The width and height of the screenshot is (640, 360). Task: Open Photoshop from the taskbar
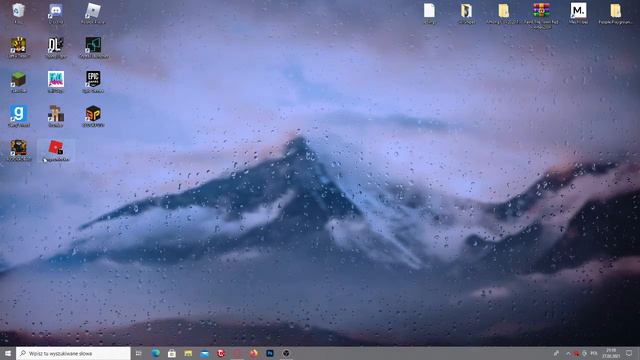click(270, 353)
